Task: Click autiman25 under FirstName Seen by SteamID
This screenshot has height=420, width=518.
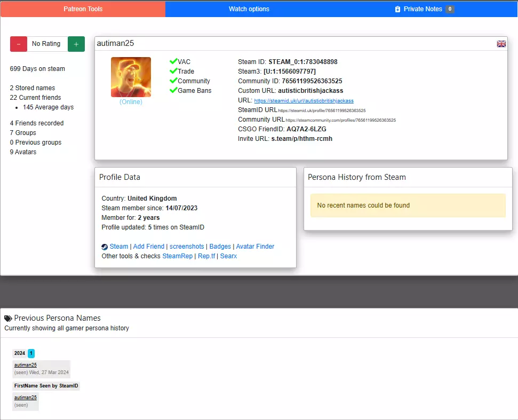Action: [x=26, y=398]
